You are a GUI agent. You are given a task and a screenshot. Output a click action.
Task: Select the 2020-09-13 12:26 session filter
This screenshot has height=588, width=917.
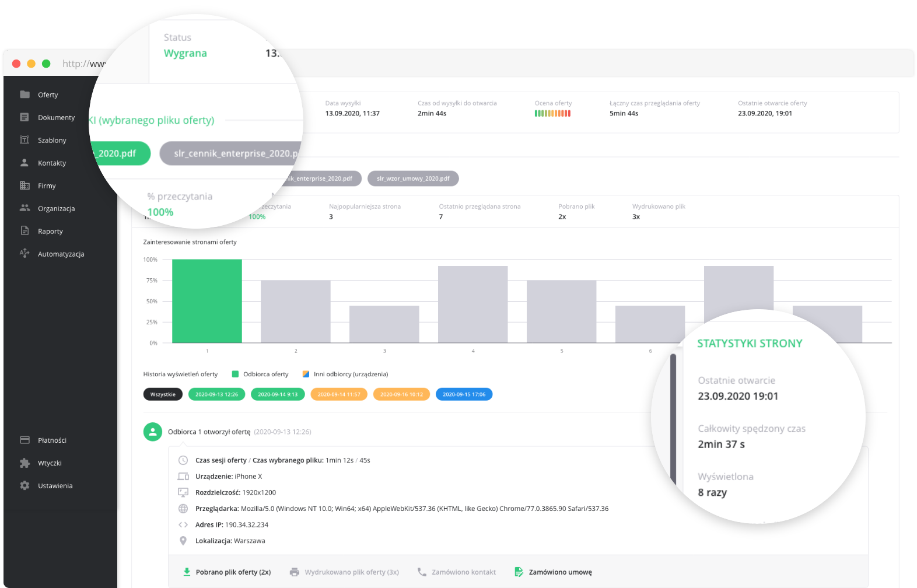(x=216, y=395)
